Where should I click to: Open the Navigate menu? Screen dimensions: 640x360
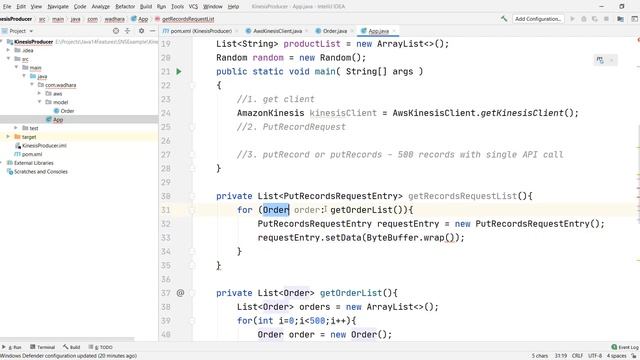coord(58,7)
